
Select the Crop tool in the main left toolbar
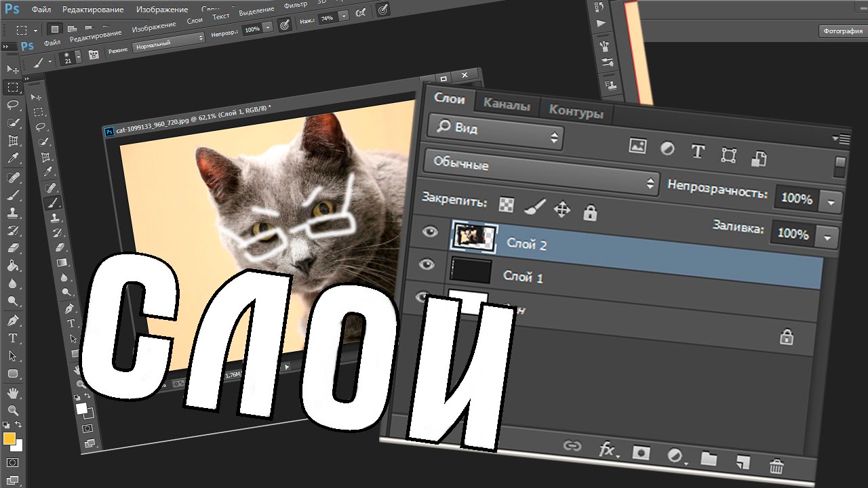pos(12,141)
